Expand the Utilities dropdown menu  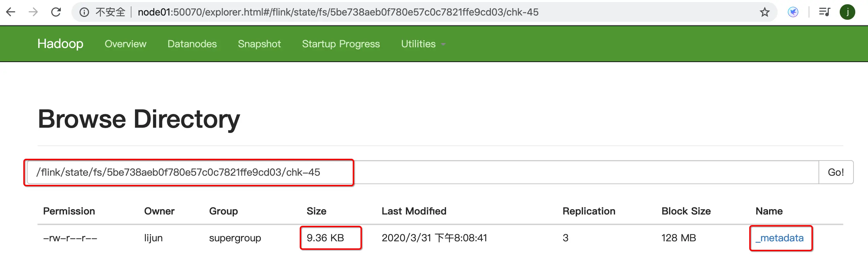pyautogui.click(x=423, y=44)
